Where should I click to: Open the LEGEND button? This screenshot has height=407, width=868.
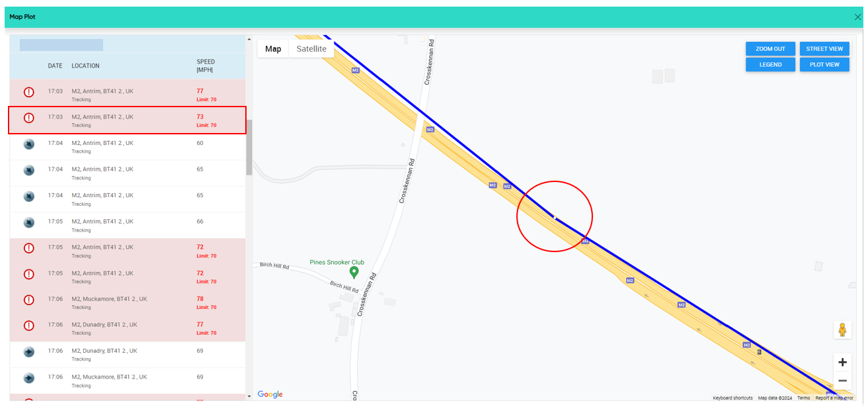pos(771,65)
